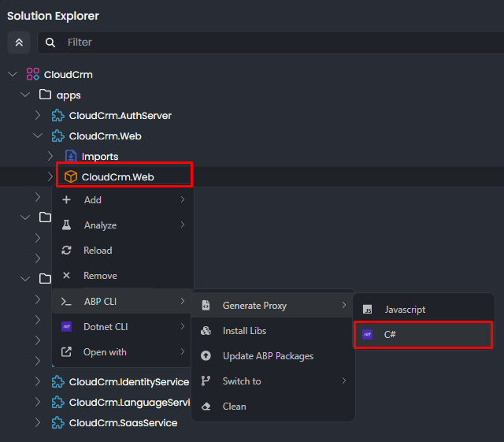Click the Update ABP Packages icon
The width and height of the screenshot is (504, 442).
point(206,356)
